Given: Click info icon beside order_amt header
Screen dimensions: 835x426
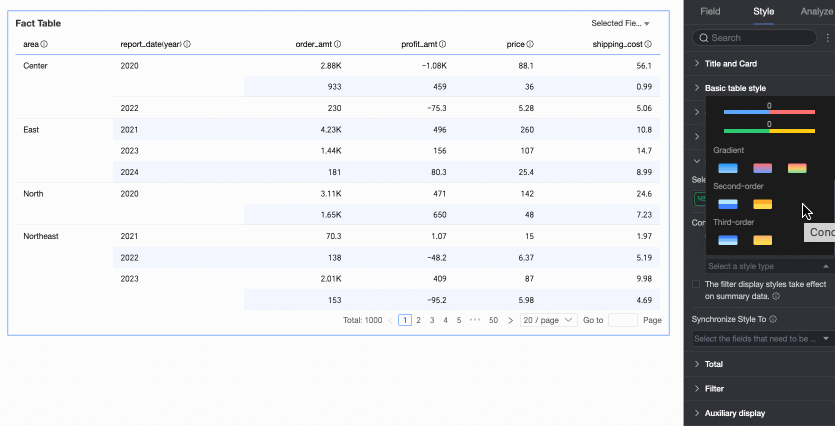Looking at the screenshot, I should [x=338, y=45].
